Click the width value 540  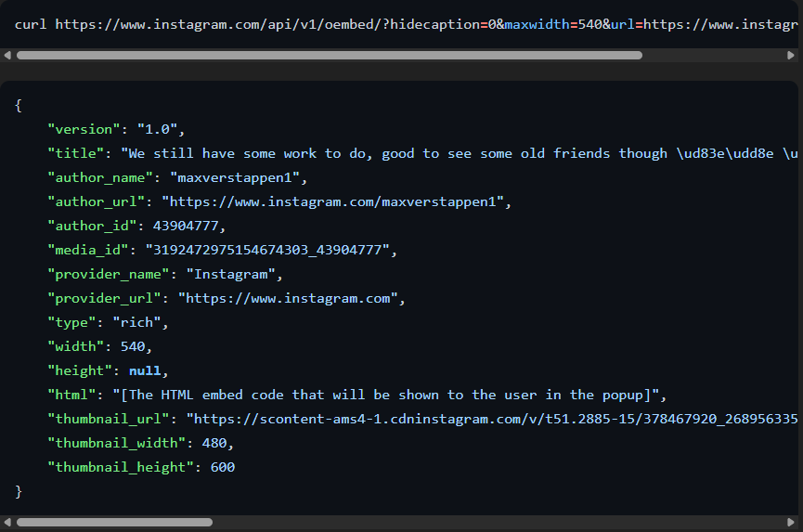[133, 346]
